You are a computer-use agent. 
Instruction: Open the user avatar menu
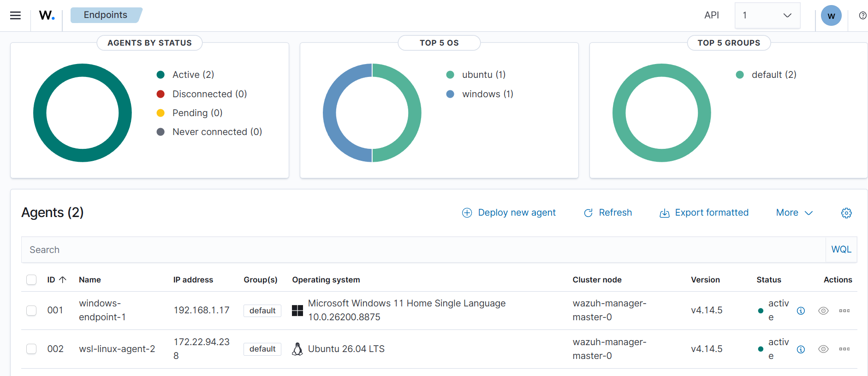click(x=831, y=16)
